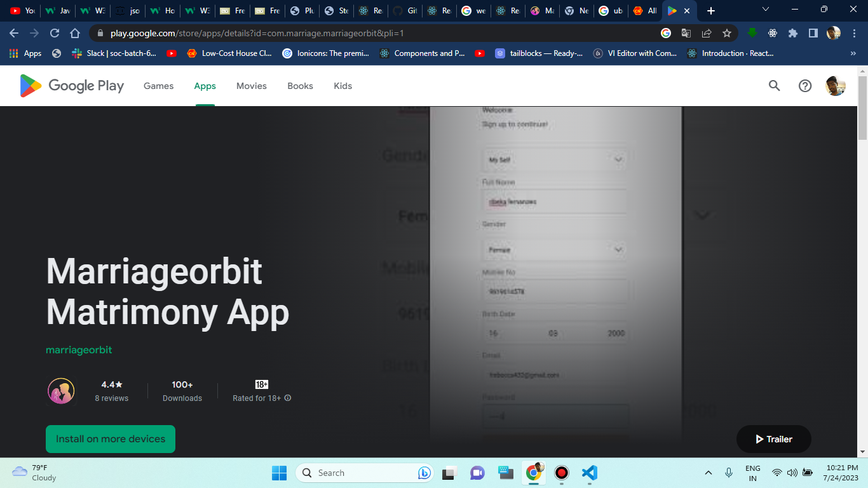Screen dimensions: 868x488
Task: Open the account avatar in Google Play header
Action: pos(836,86)
